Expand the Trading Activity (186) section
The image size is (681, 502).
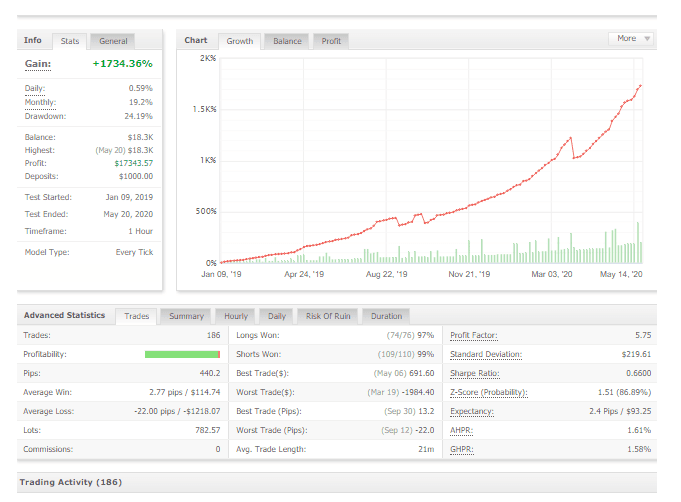[70, 482]
